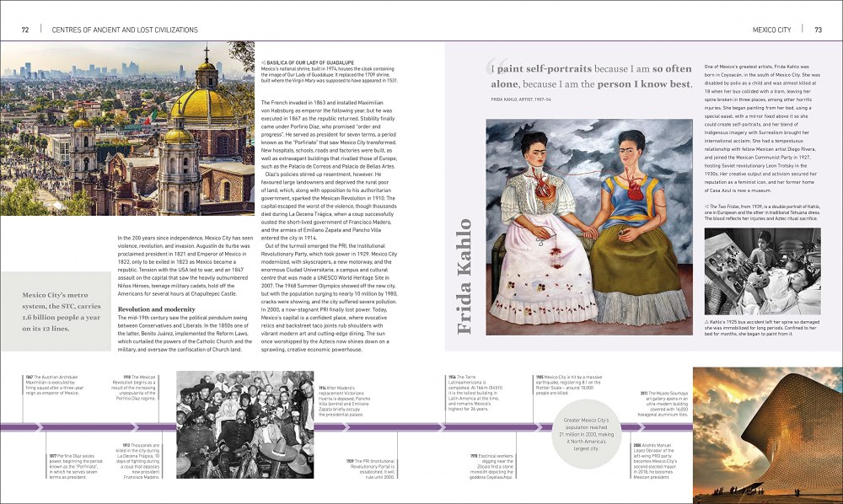Click the 1985 earthquake timeline entry

569,385
